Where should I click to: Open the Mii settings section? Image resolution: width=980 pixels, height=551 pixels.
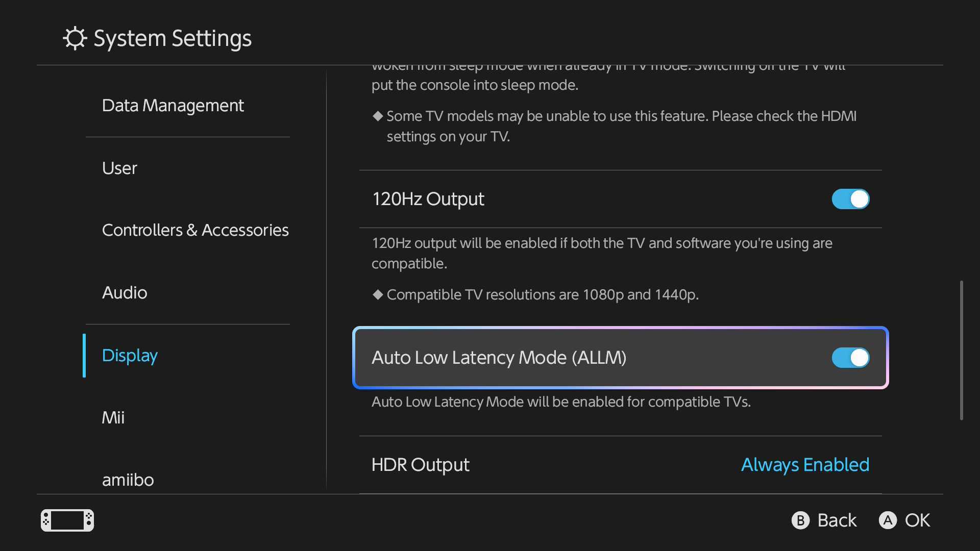pos(113,418)
